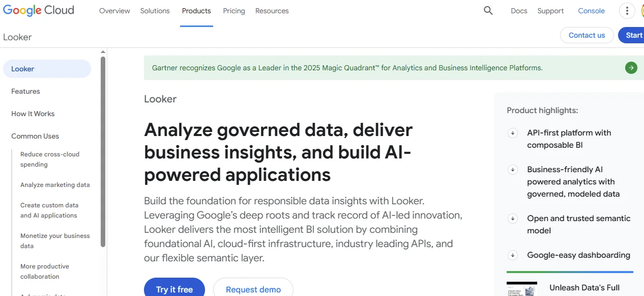Expand Open and trusted semantic model highlight
644x296 pixels.
click(513, 219)
